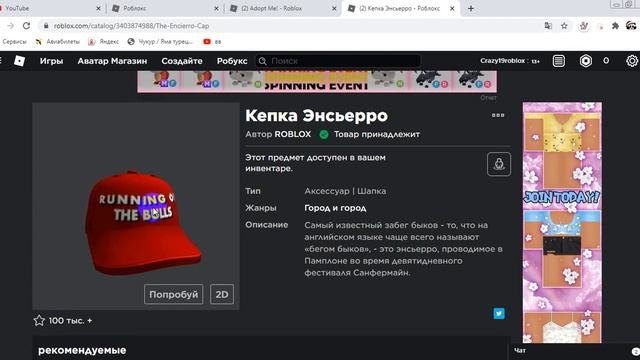Click the Spinning Event banner ad

[317, 82]
